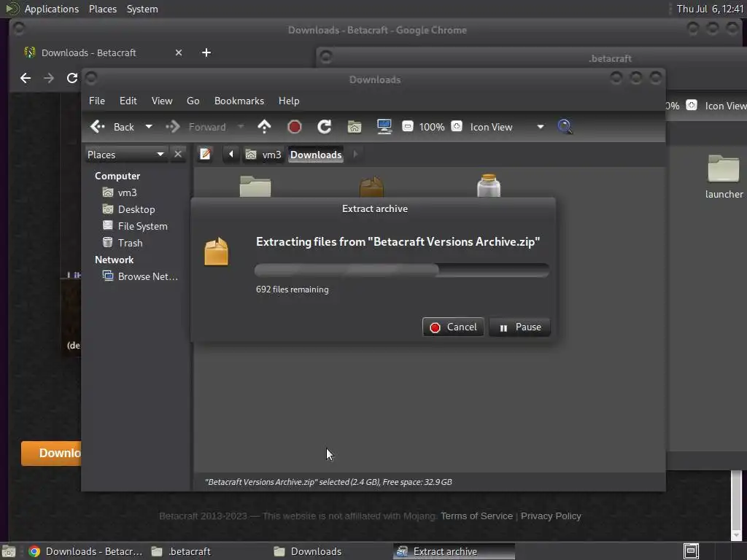Open the Go menu

[x=193, y=101]
